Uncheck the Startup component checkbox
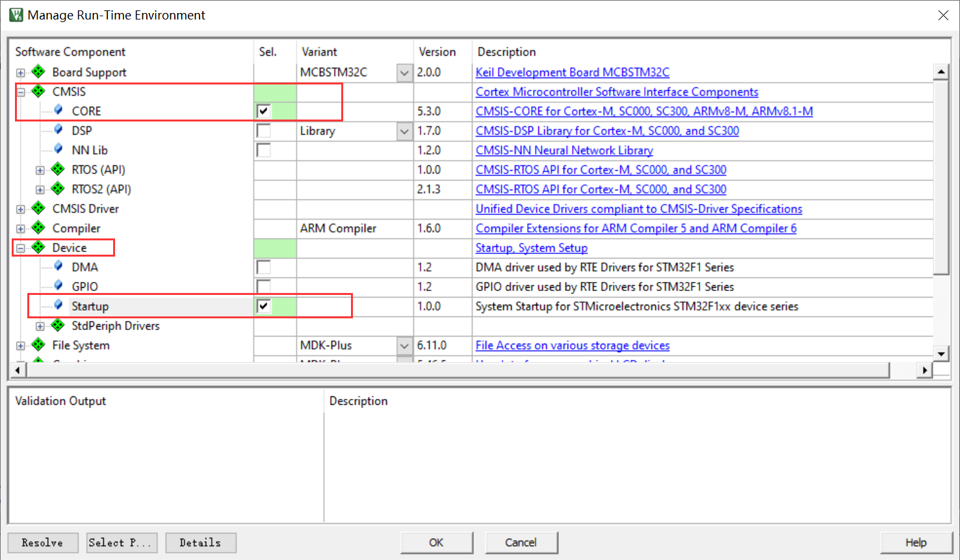Image resolution: width=960 pixels, height=560 pixels. [263, 306]
